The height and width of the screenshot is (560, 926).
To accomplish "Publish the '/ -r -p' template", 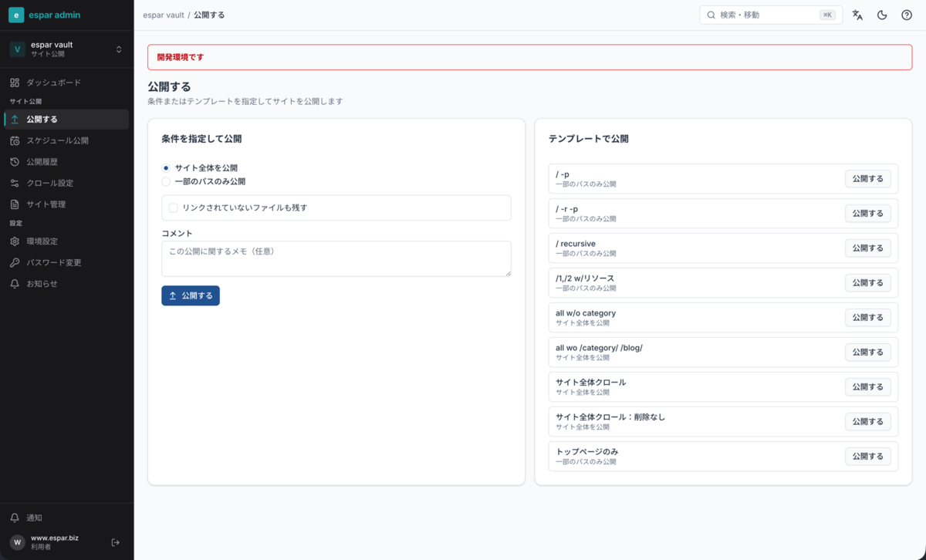I will coord(868,214).
